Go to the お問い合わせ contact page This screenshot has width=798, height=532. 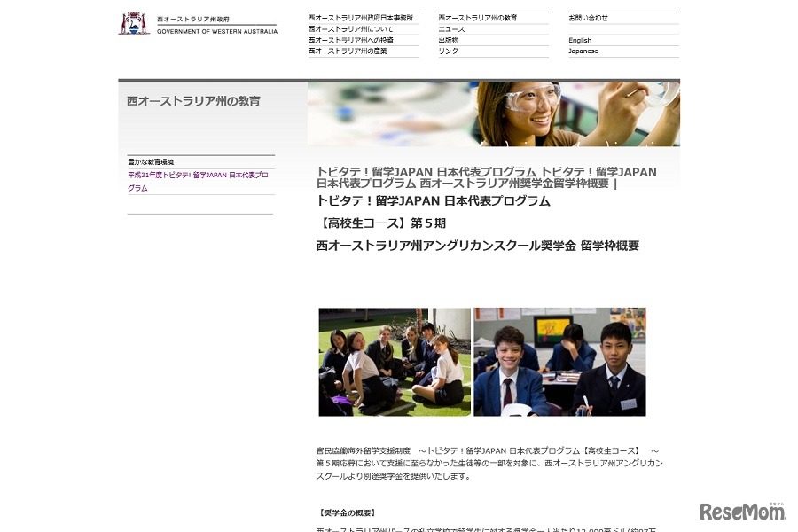[x=586, y=16]
